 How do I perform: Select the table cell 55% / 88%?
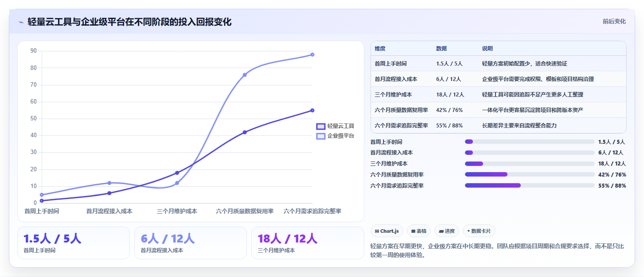click(x=449, y=126)
